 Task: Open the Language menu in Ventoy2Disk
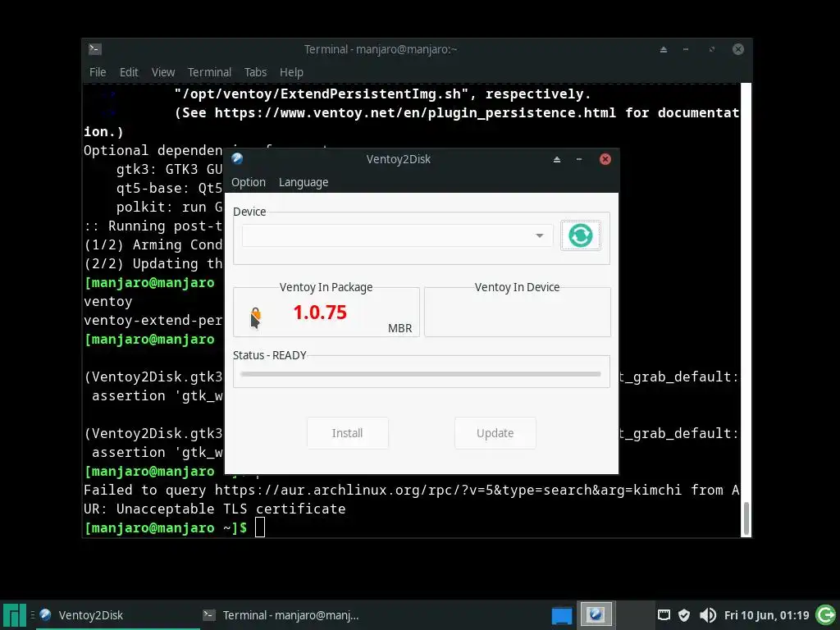click(x=304, y=182)
